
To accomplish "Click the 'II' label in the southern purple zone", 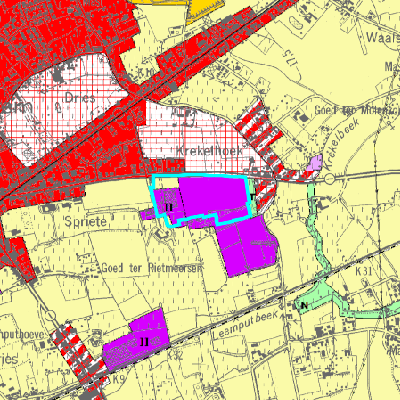I will pos(144,341).
